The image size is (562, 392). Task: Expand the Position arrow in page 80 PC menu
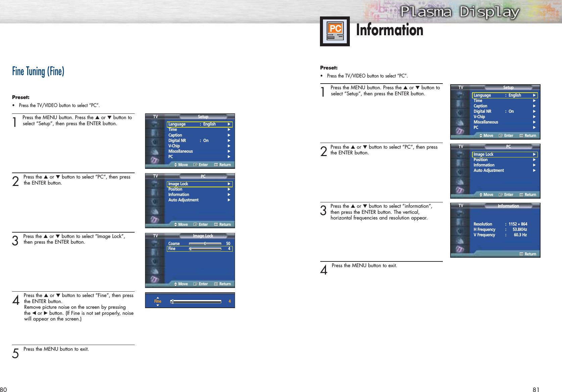(x=229, y=189)
